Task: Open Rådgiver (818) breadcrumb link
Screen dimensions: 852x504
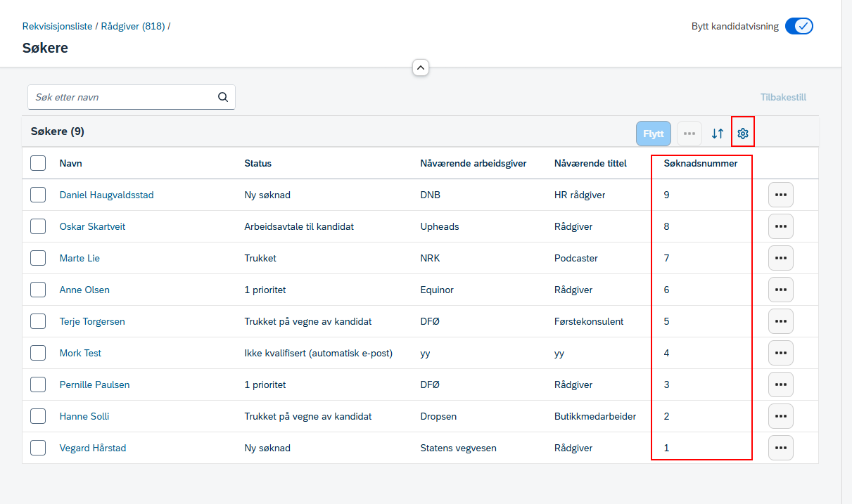Action: pyautogui.click(x=133, y=26)
